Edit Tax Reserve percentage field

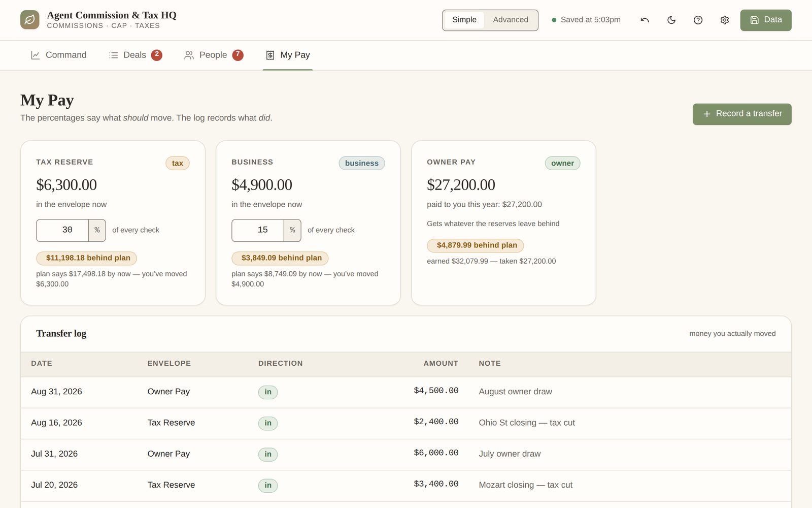(x=63, y=230)
